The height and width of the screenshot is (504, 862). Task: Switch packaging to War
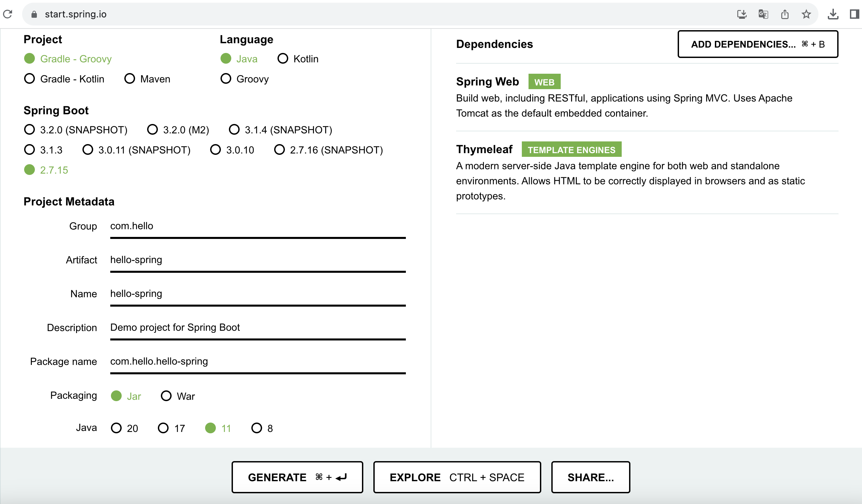pos(178,396)
